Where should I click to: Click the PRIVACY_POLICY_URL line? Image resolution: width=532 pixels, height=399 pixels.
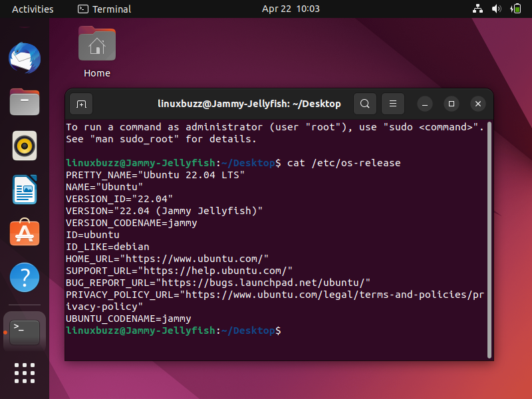coord(275,301)
